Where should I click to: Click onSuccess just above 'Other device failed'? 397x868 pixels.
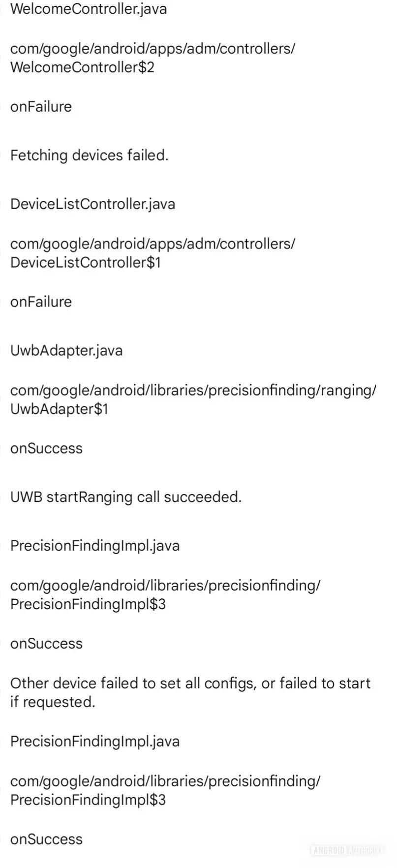[46, 644]
